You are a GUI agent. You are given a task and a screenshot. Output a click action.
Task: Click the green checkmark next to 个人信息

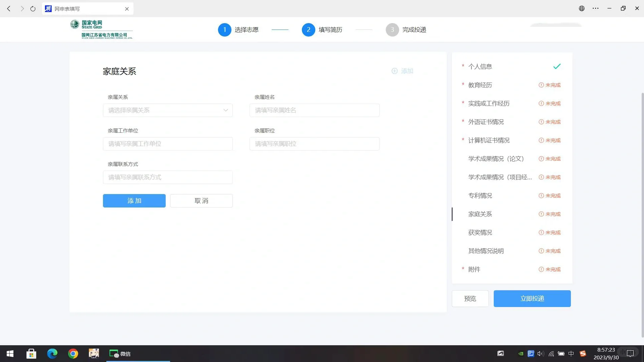point(557,66)
